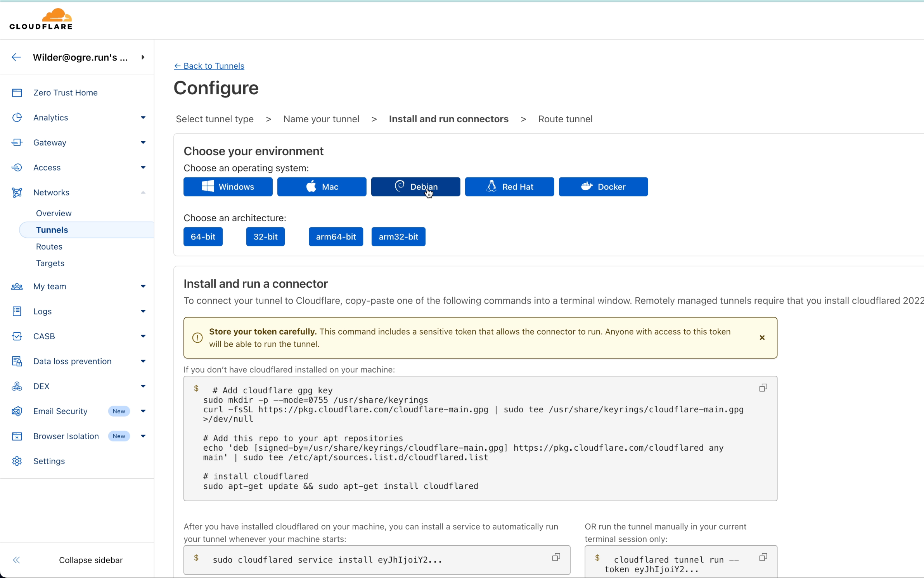This screenshot has height=578, width=924.
Task: Copy the cloudflared install commands
Action: click(763, 388)
